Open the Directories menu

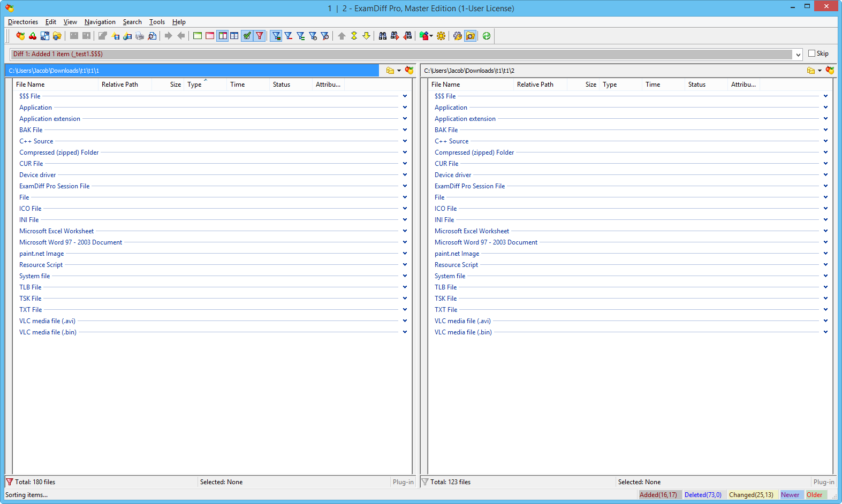coord(23,22)
